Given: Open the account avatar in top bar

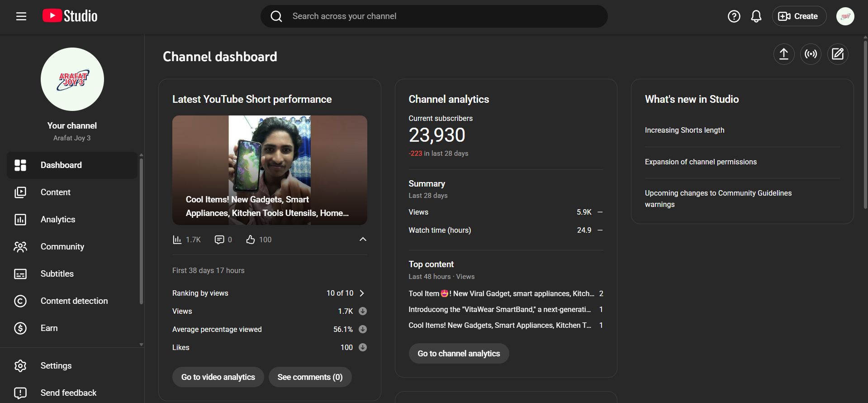Looking at the screenshot, I should [845, 16].
